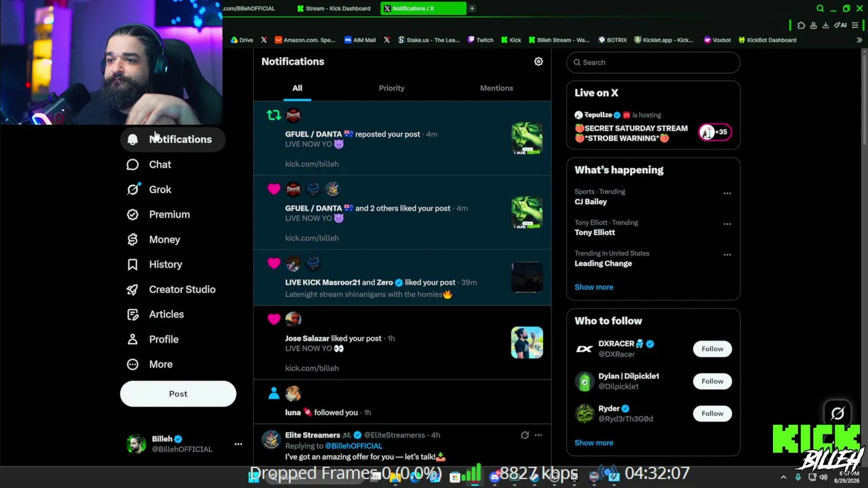Show more trends under What's happening
Screen dimensions: 868x488
[594, 287]
